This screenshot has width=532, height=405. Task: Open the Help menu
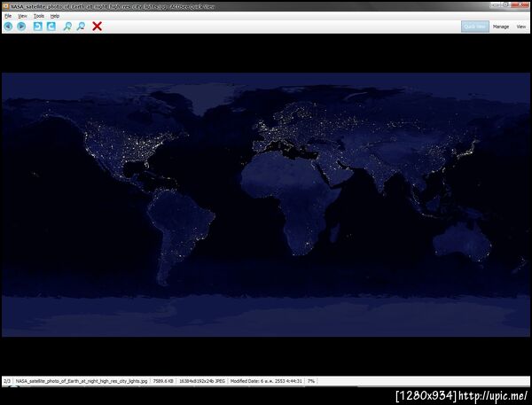point(55,16)
